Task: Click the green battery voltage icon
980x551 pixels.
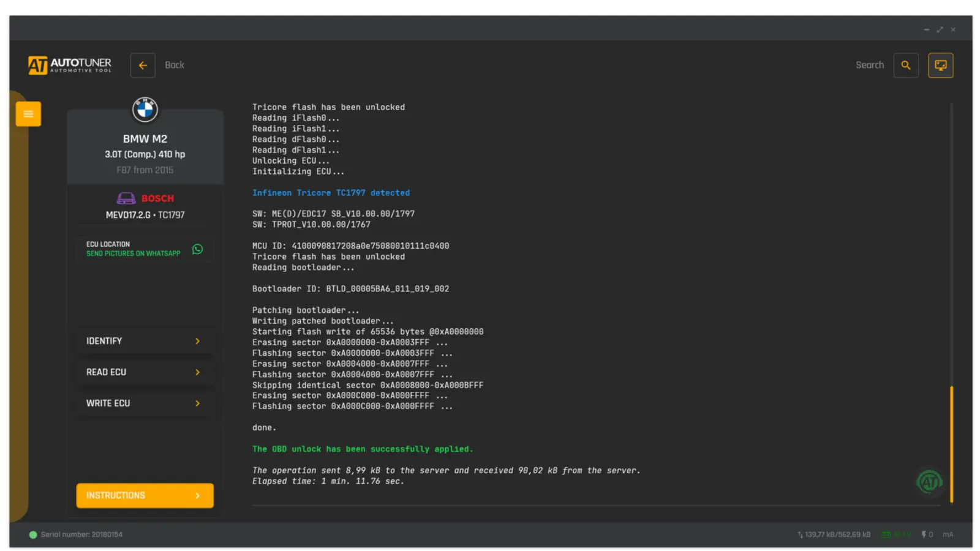Action: click(x=886, y=534)
